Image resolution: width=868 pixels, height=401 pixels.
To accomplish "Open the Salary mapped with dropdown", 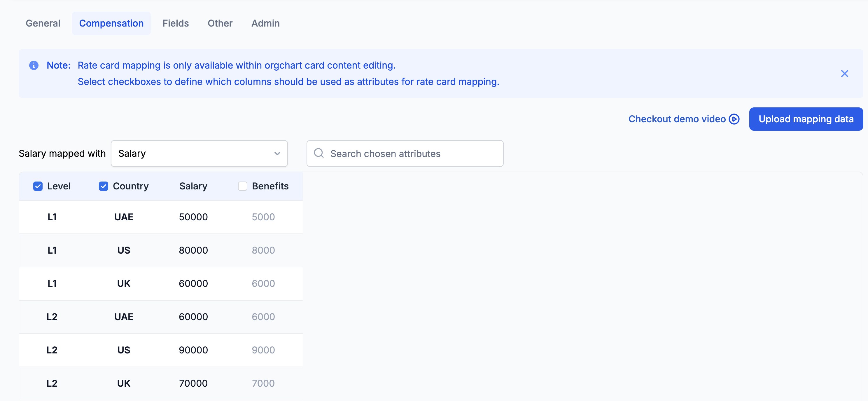I will pyautogui.click(x=199, y=154).
